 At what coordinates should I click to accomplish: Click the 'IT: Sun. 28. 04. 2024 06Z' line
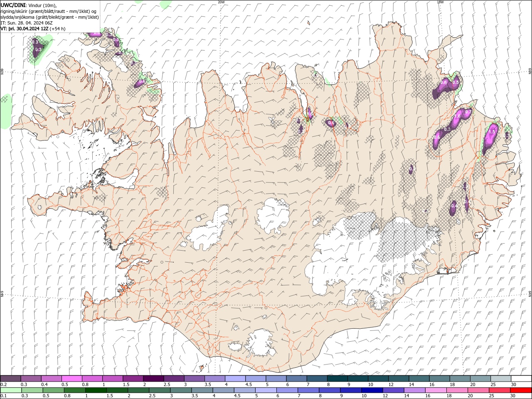tap(27, 23)
